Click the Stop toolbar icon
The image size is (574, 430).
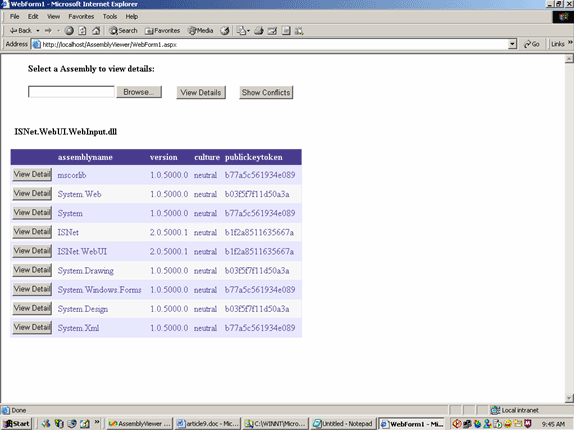click(69, 31)
